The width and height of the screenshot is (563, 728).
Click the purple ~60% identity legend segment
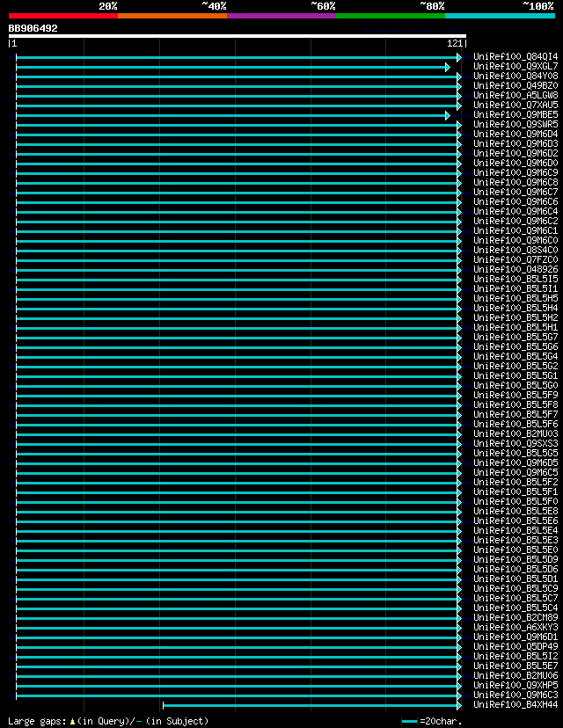click(281, 16)
